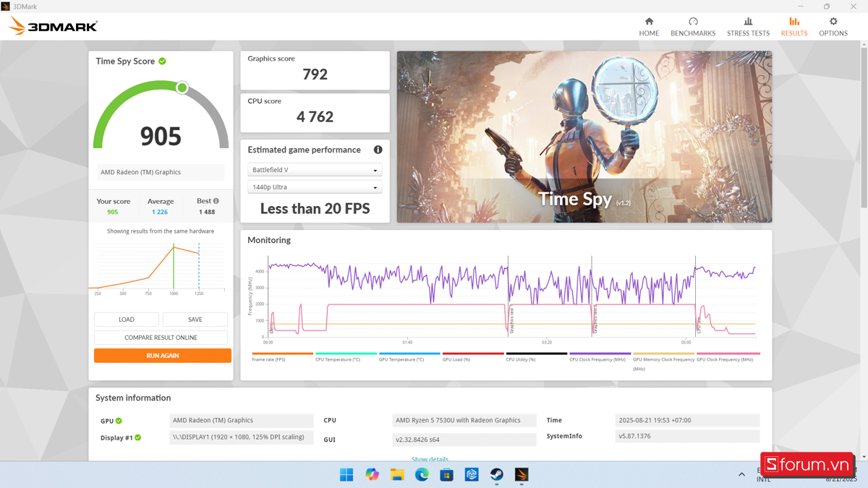Toggle Frame rate (FPS) legend series
This screenshot has height=488, width=868.
[x=283, y=357]
